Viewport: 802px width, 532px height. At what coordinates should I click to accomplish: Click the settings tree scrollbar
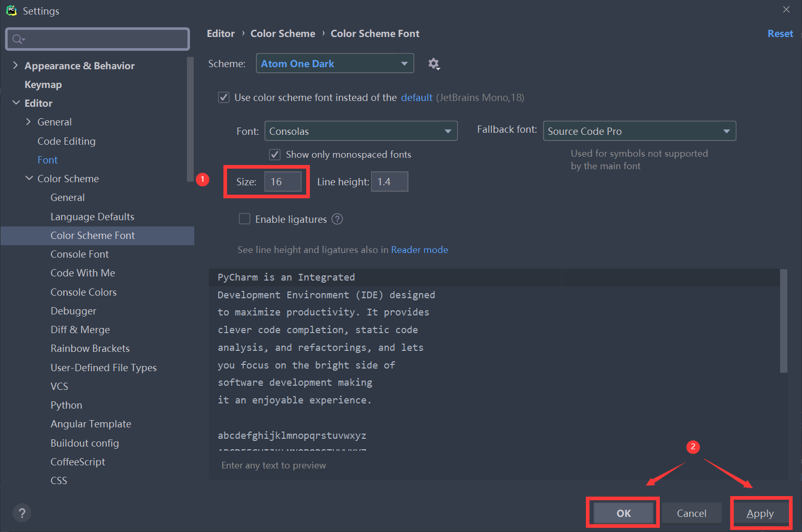coord(190,120)
